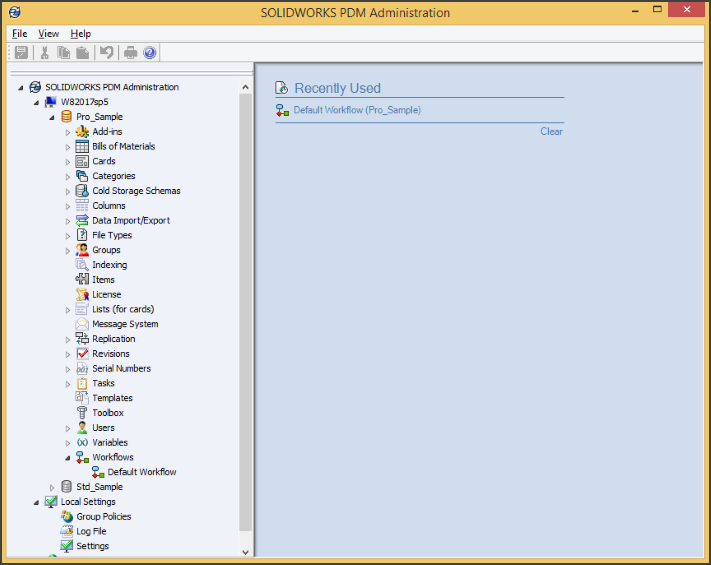Open the Help menu
Image resolution: width=711 pixels, height=565 pixels.
[x=81, y=34]
